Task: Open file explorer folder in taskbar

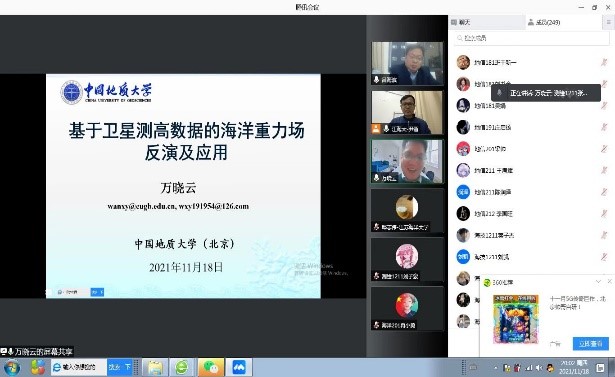Action: (155, 368)
